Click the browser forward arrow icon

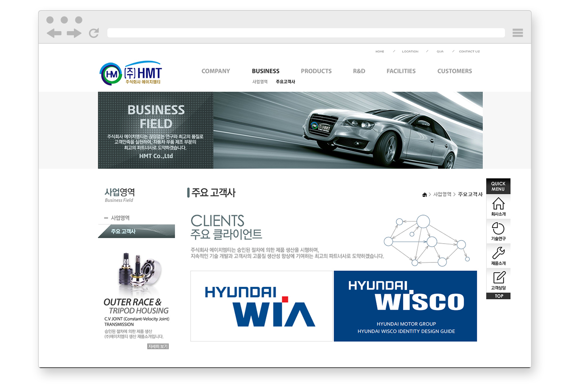click(74, 33)
